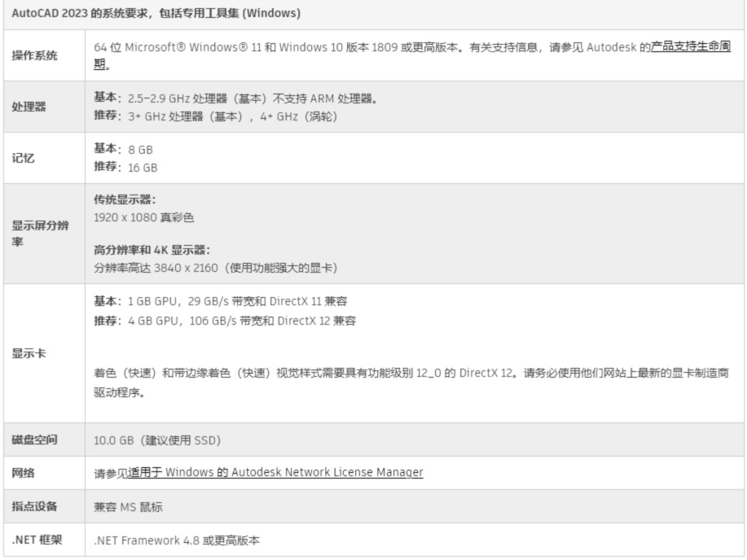Click the AutoCAD 2023 系统要求 table title
Image resolution: width=747 pixels, height=560 pixels.
[x=155, y=14]
